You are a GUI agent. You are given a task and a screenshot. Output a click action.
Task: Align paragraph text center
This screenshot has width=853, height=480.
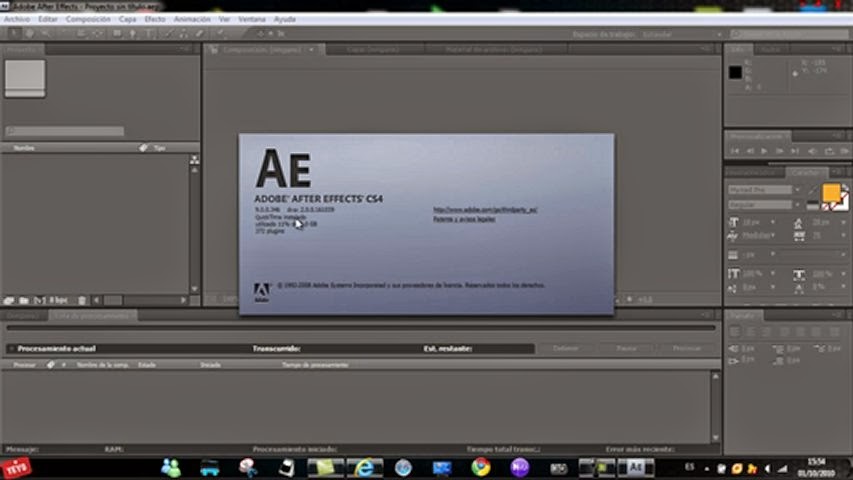751,331
